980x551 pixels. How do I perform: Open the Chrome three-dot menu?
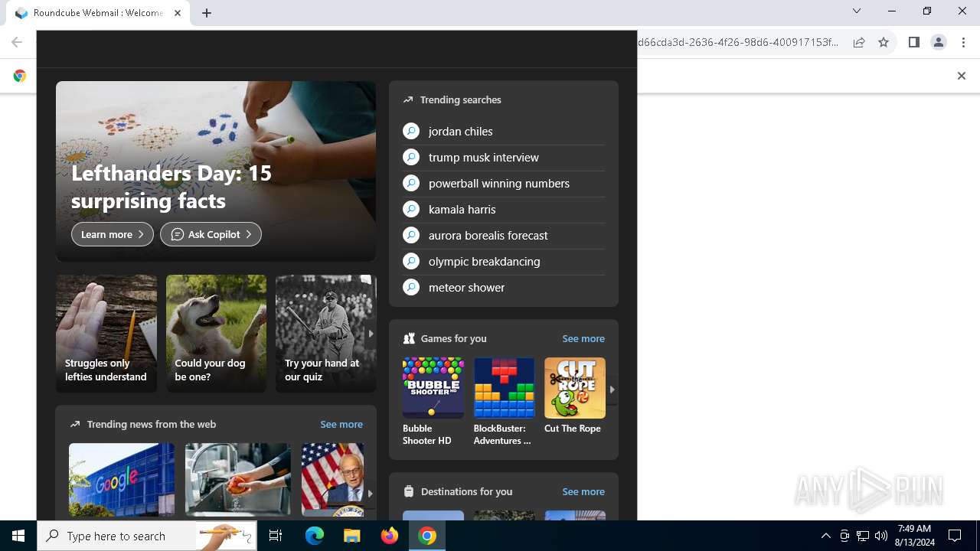click(964, 43)
